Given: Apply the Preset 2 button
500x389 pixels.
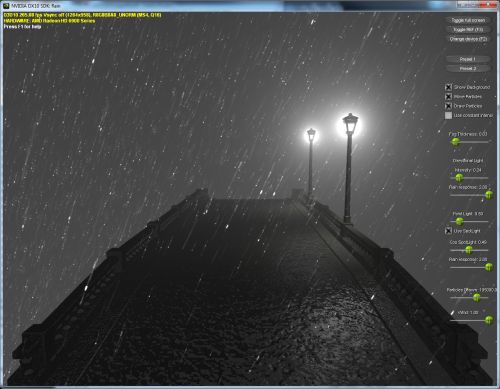Looking at the screenshot, I should point(468,68).
